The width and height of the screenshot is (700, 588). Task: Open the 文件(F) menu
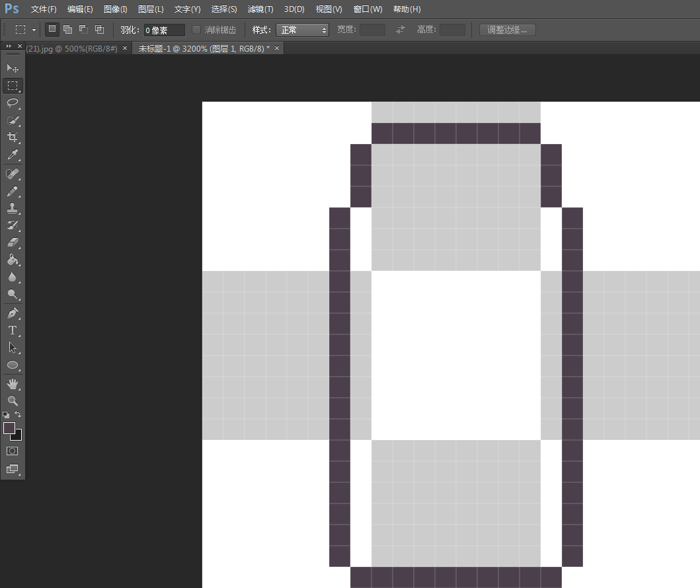(x=44, y=9)
